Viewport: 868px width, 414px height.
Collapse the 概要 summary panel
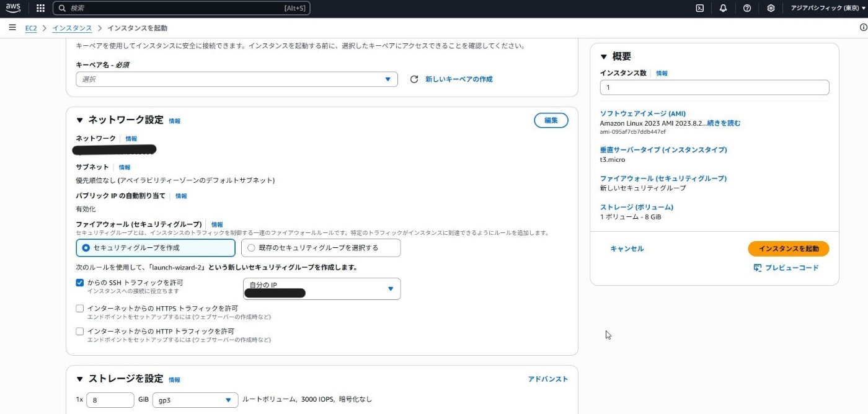pyautogui.click(x=604, y=56)
